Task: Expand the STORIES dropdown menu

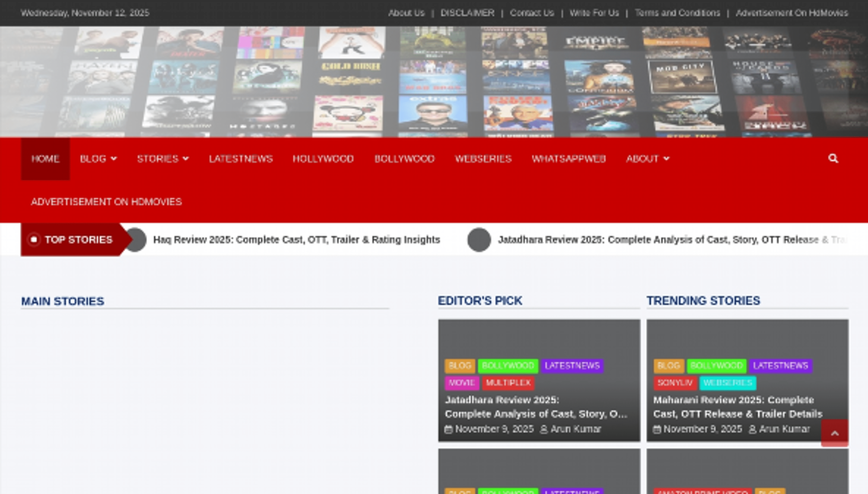Action: (163, 158)
